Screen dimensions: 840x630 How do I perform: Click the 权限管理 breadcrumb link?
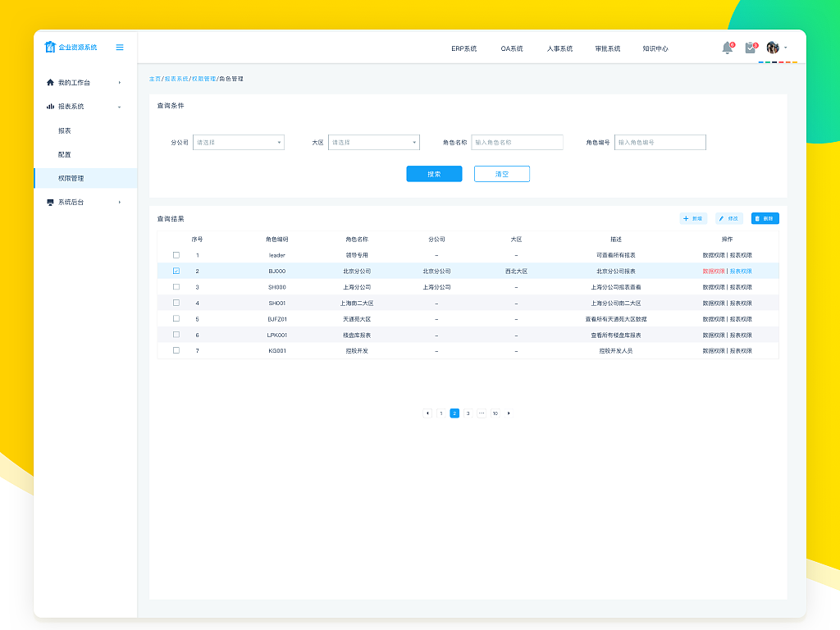point(204,79)
